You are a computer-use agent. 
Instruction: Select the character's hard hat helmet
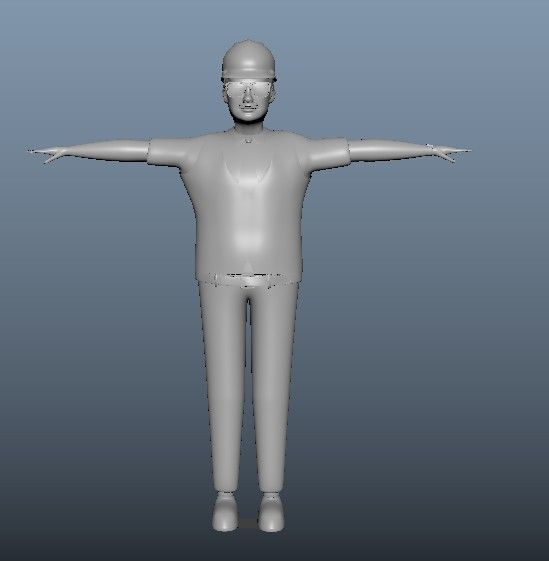click(x=249, y=59)
